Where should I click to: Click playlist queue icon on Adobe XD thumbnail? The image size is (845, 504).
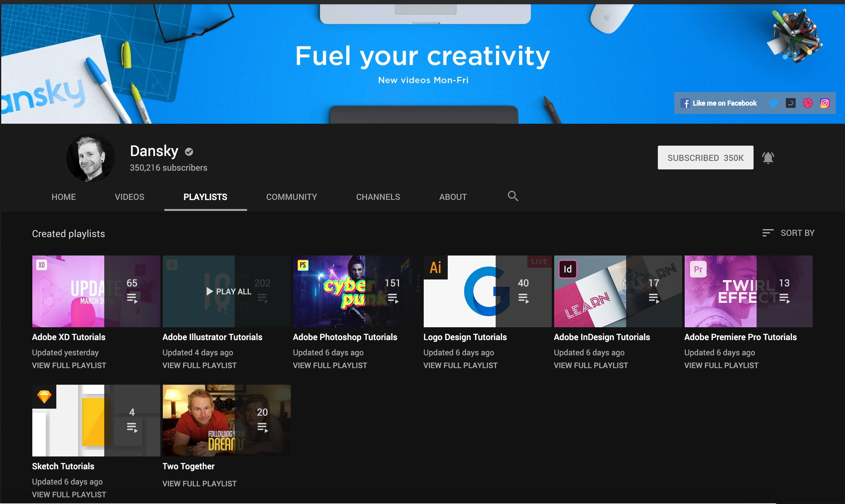132,299
